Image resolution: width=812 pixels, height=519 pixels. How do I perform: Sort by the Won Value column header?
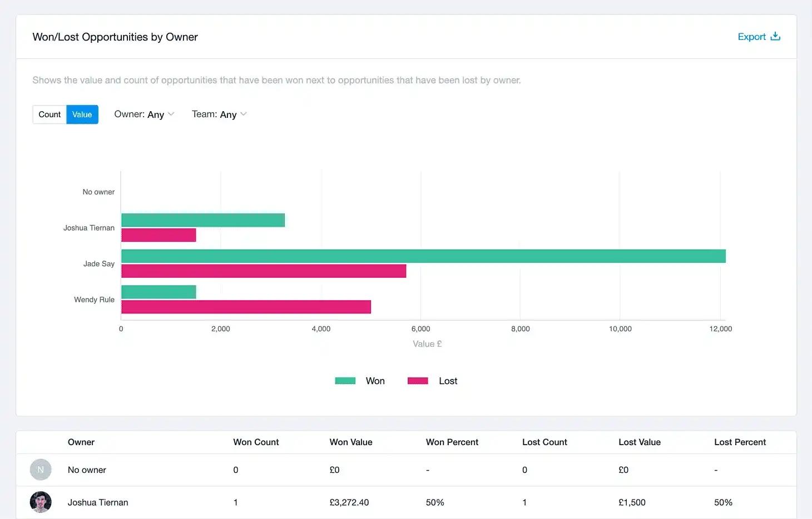[x=351, y=442]
